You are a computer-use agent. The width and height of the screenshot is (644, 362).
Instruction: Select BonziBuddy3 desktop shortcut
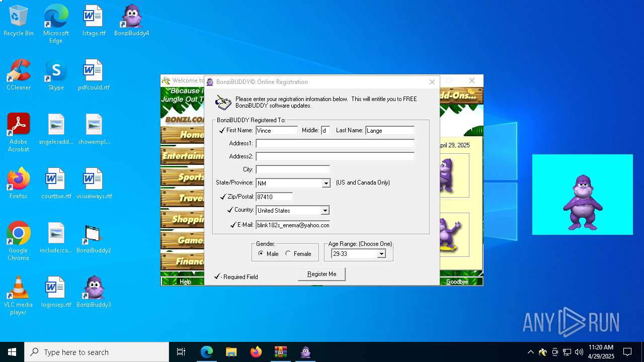(x=94, y=293)
